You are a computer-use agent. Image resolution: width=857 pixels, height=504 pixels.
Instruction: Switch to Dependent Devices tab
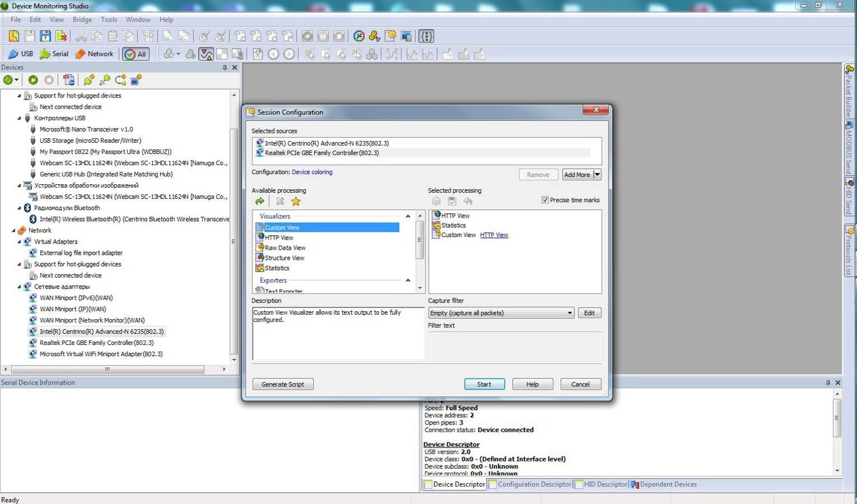coord(664,484)
